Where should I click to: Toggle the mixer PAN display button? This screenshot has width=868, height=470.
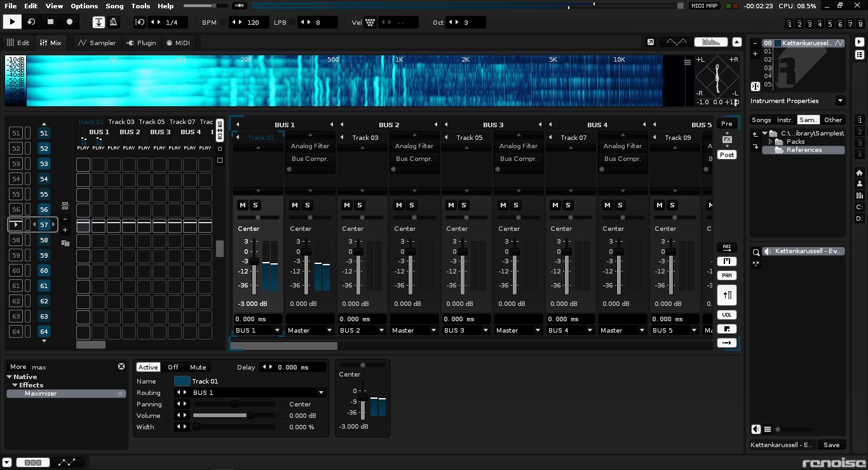coord(726,275)
